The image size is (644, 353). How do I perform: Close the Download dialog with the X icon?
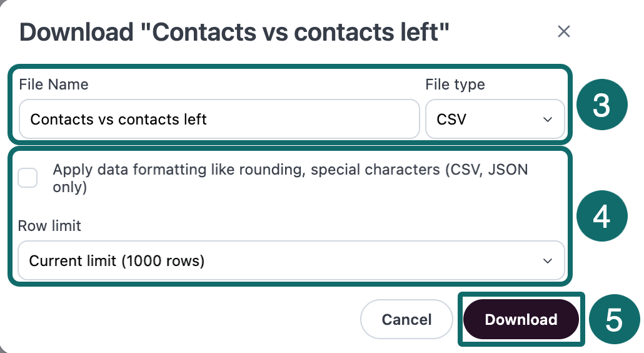[x=563, y=31]
